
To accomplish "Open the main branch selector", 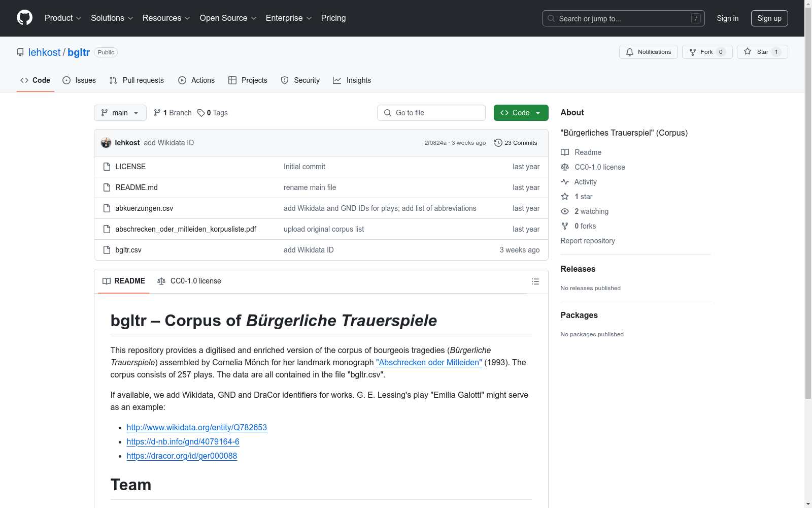I will click(x=120, y=113).
